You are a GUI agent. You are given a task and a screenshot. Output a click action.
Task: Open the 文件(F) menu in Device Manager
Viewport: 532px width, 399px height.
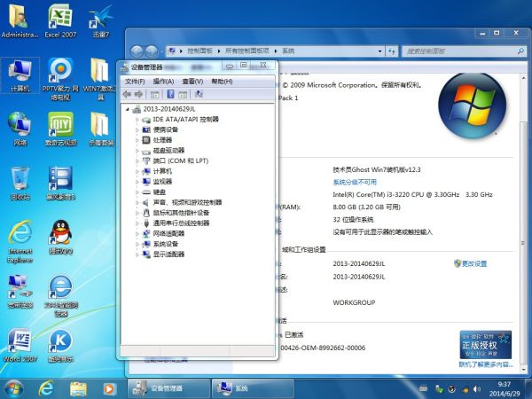pyautogui.click(x=135, y=81)
